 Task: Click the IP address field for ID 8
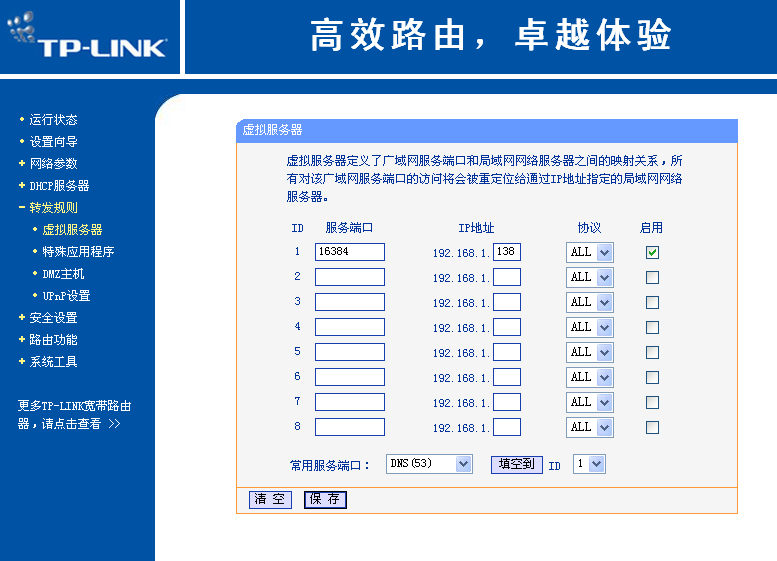click(x=507, y=427)
